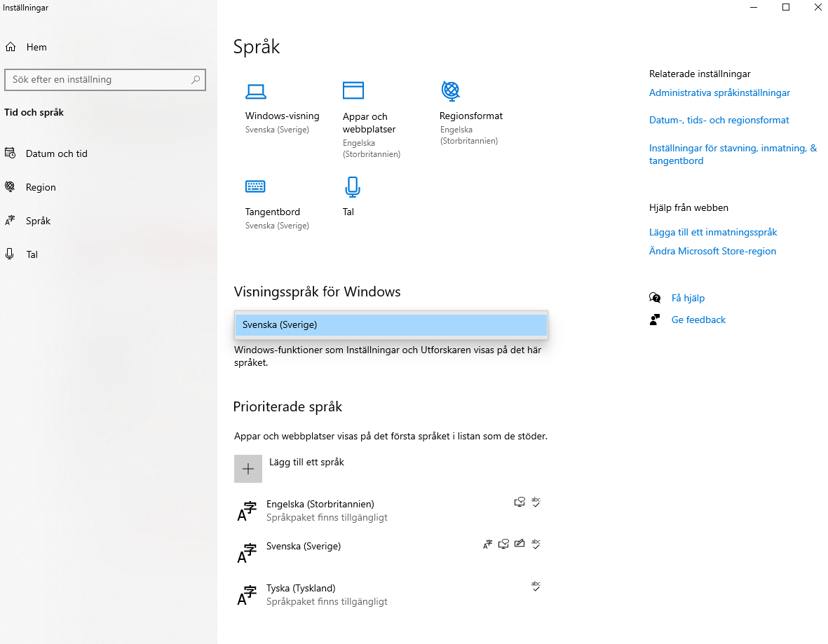
Task: Click the Tangentbord tile label
Action: pyautogui.click(x=273, y=212)
